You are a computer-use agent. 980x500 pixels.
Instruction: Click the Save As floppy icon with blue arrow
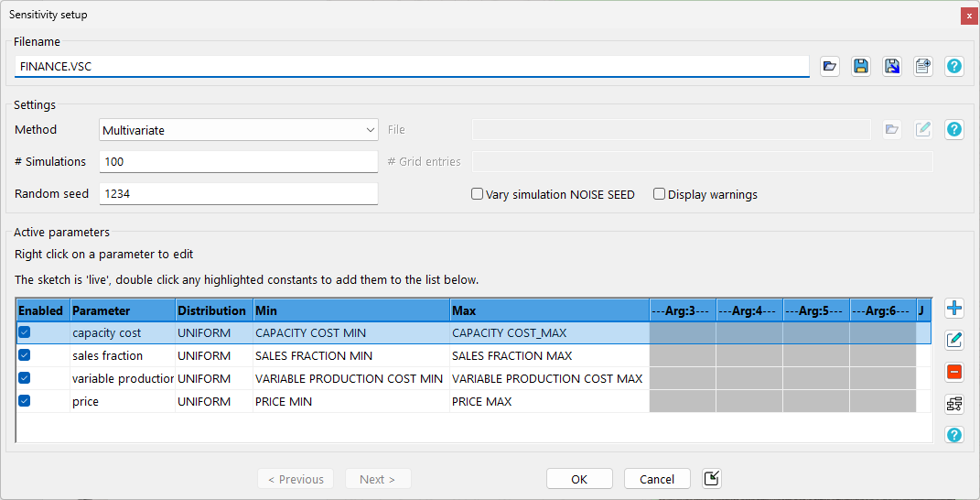[892, 66]
